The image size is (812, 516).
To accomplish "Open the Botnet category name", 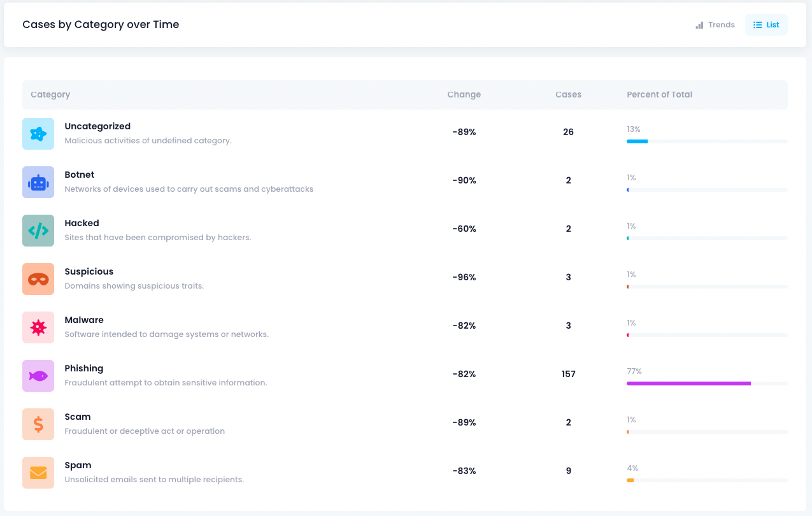I will click(x=80, y=175).
